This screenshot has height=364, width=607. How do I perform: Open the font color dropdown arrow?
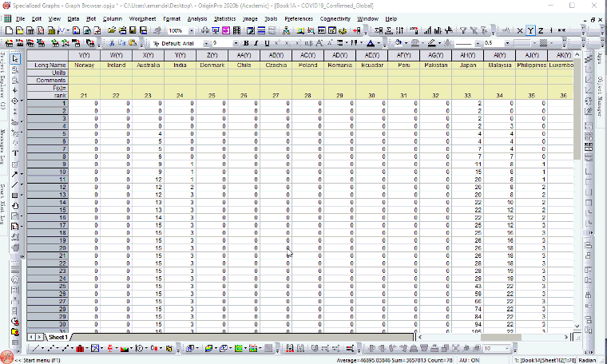379,43
